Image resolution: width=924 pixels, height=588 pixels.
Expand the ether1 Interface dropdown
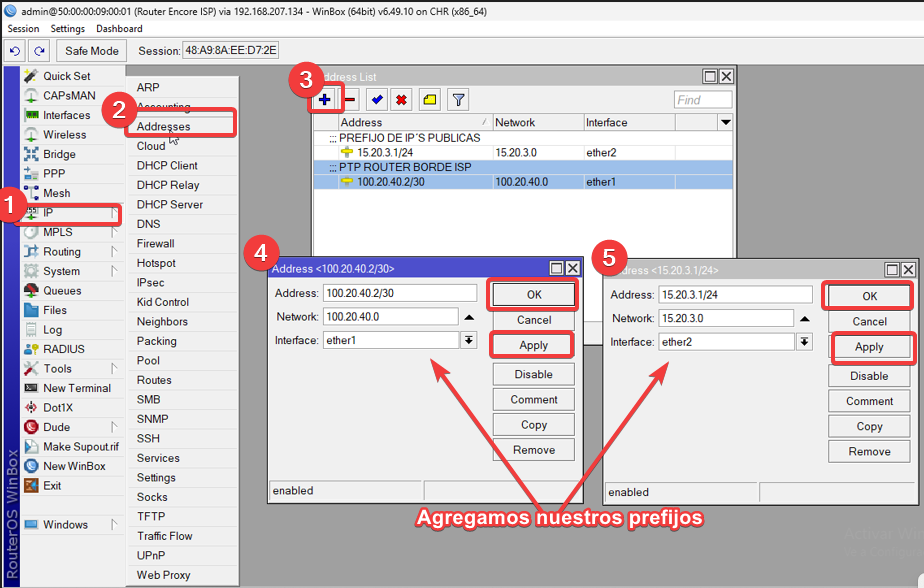(468, 341)
